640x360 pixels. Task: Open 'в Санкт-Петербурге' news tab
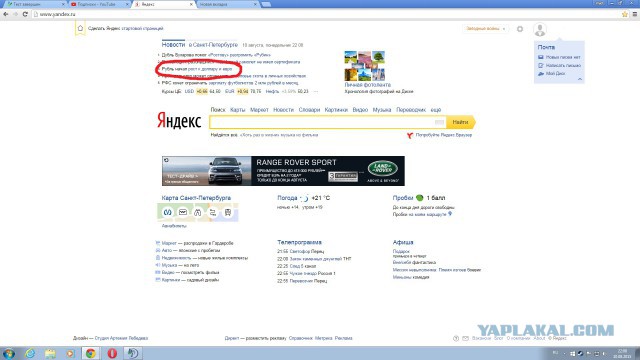tap(213, 45)
